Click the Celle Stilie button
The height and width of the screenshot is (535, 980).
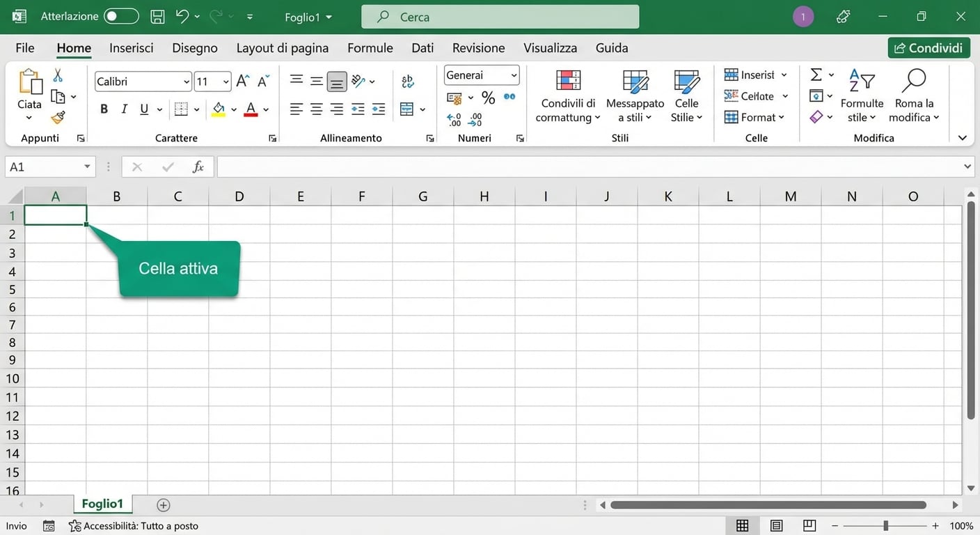[686, 96]
